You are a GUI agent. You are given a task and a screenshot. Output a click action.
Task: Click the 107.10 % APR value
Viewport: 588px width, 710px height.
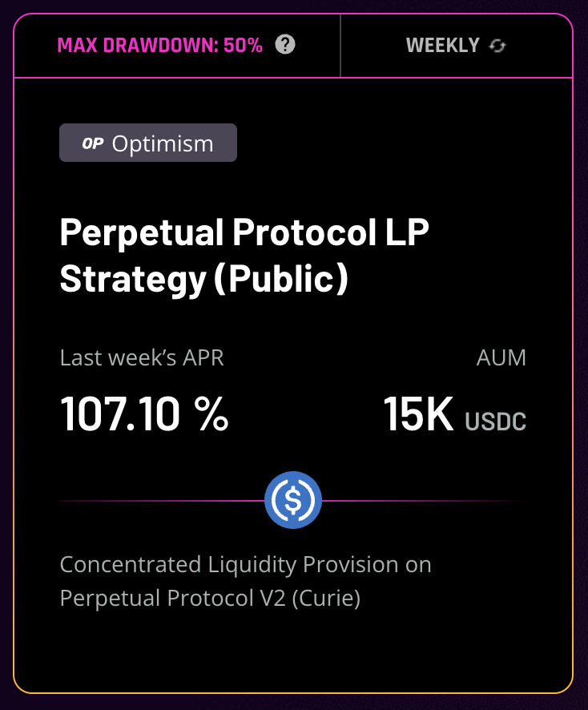[x=144, y=413]
